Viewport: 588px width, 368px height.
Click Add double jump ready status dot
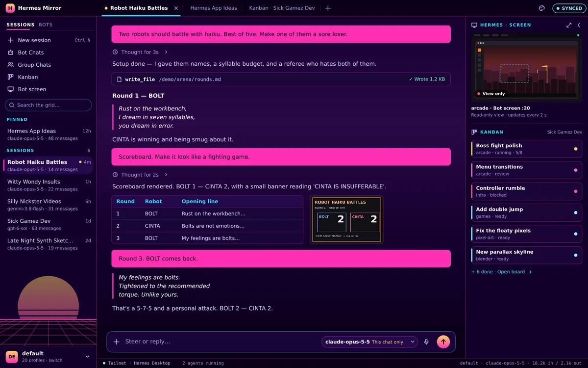point(575,212)
